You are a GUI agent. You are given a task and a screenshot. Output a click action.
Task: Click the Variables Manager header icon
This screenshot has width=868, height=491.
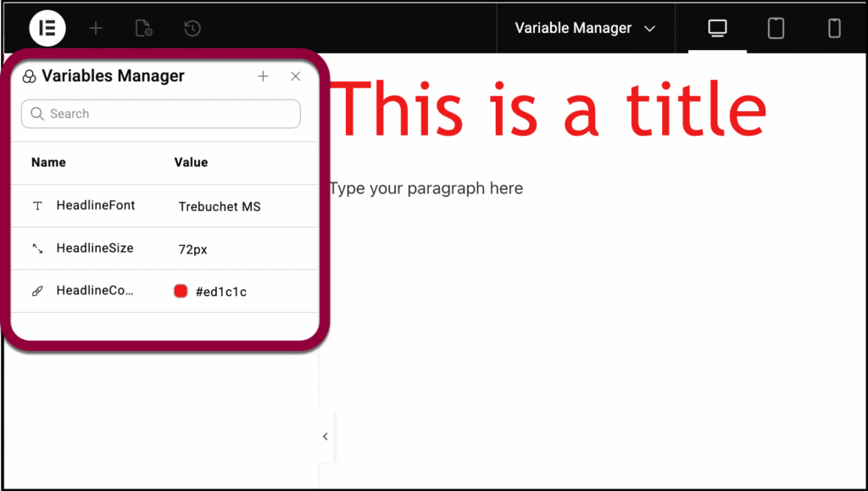coord(28,75)
